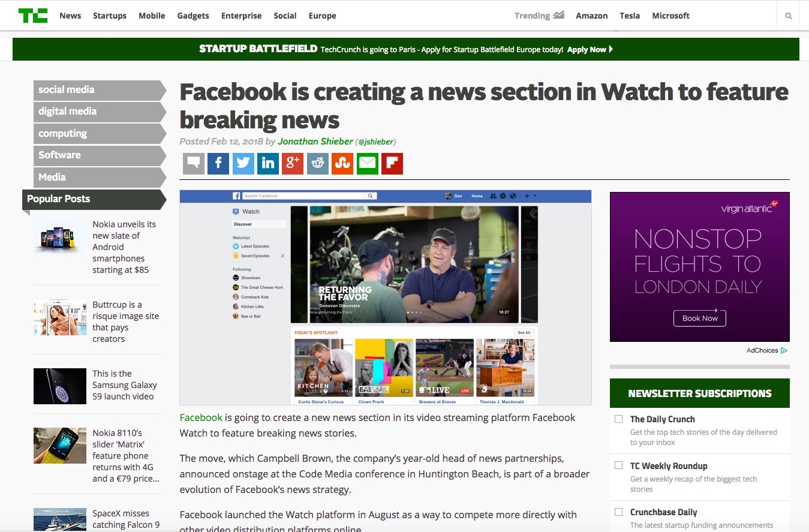Go to trending topic Microsoft
The height and width of the screenshot is (532, 809).
[x=670, y=16]
